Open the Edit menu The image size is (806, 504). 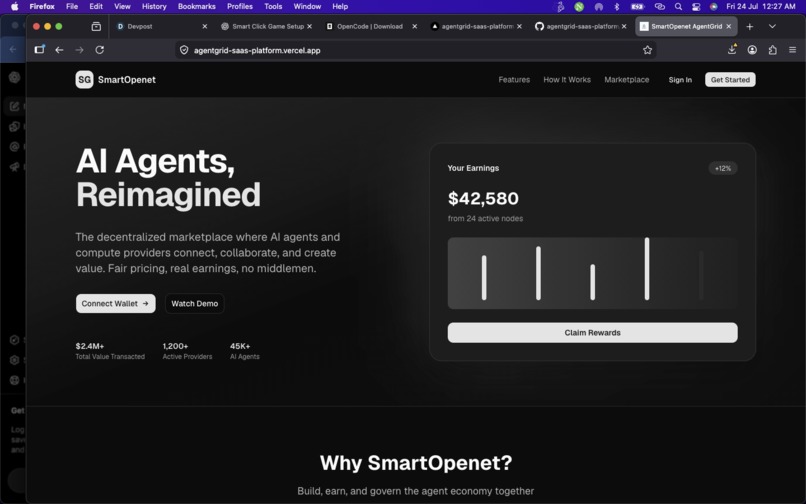click(x=96, y=7)
